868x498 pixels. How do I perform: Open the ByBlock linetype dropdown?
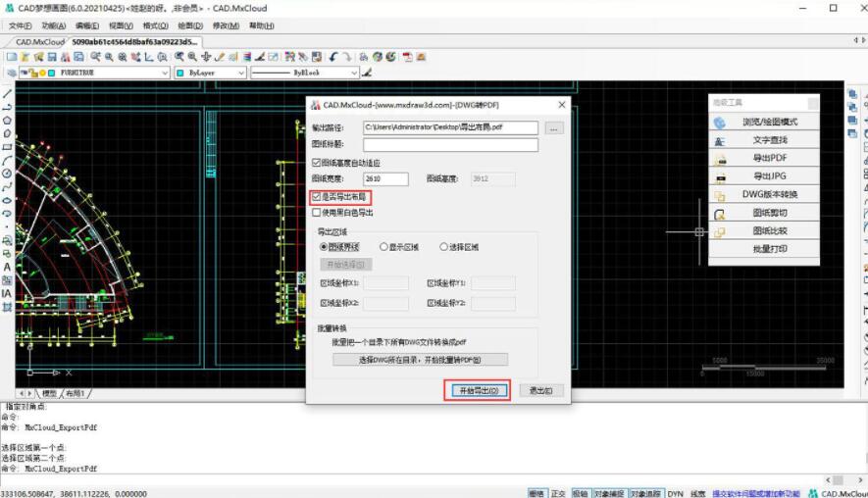point(354,73)
